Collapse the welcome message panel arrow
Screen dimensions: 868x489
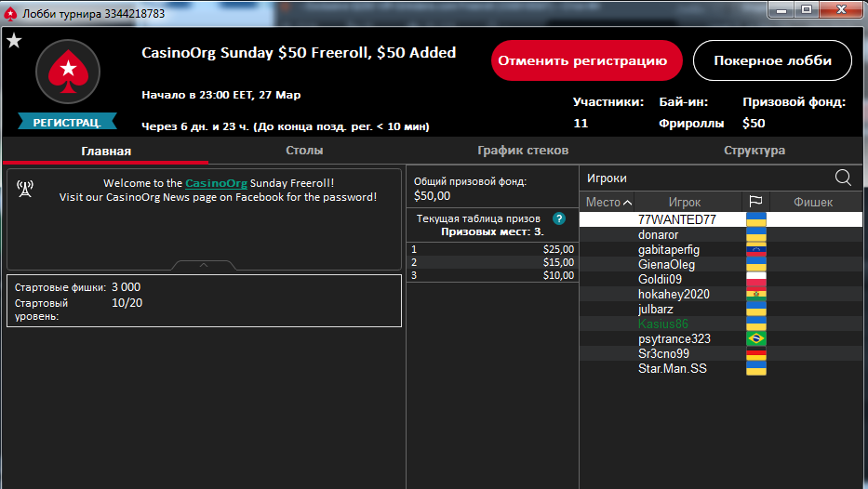(204, 265)
